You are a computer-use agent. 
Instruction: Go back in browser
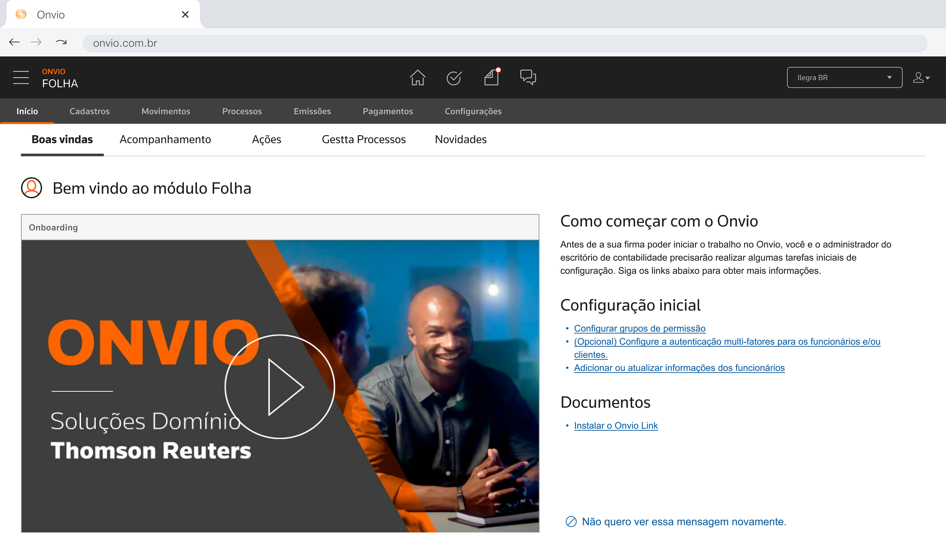tap(14, 42)
